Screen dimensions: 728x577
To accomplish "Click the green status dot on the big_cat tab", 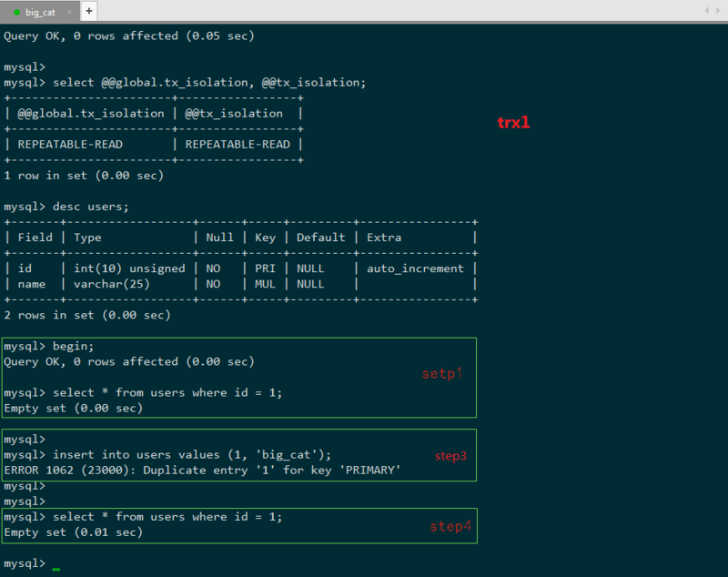I will [x=16, y=13].
